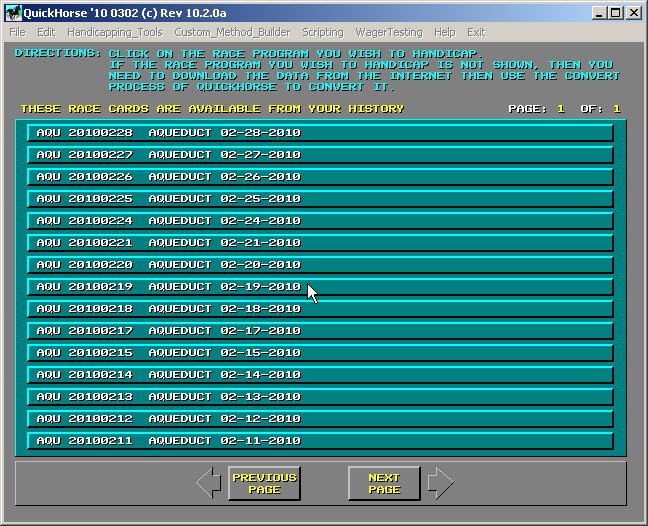The image size is (648, 526).
Task: Pick the Aqueduct 02-20-2010 race program
Action: pyautogui.click(x=319, y=265)
